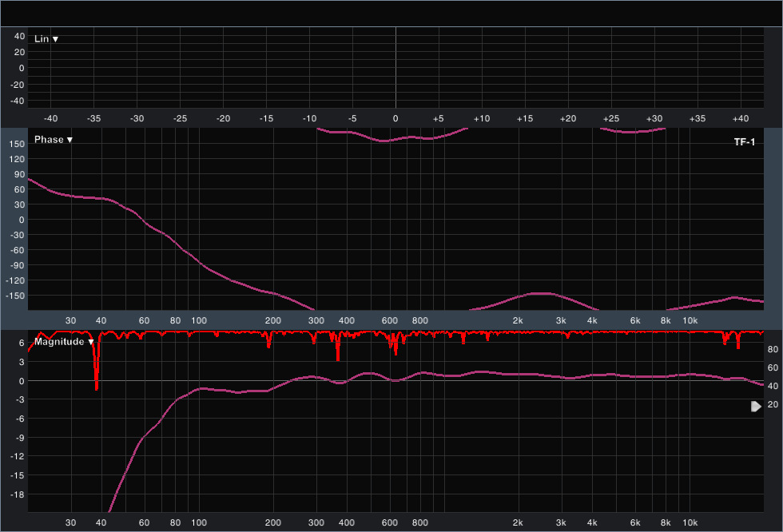783x532 pixels.
Task: Click the -40 tick on the time axis
Action: (50, 118)
